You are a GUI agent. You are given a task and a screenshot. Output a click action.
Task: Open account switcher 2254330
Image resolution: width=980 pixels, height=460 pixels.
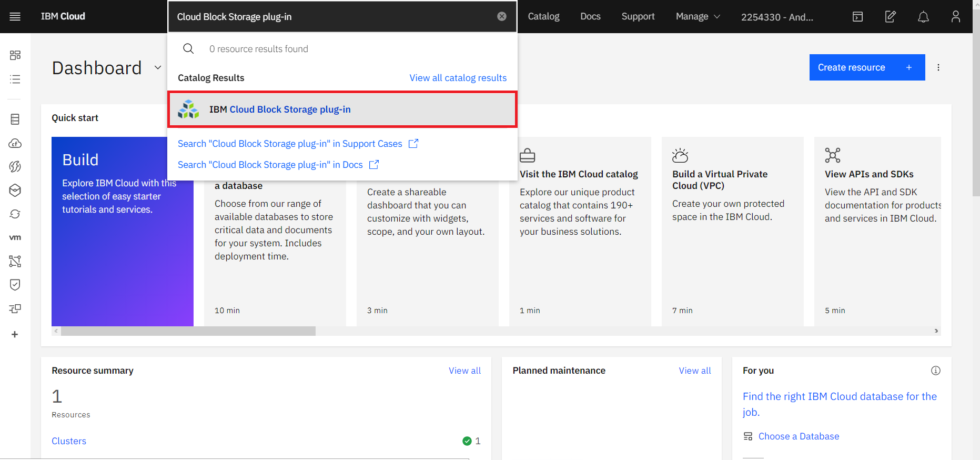777,17
